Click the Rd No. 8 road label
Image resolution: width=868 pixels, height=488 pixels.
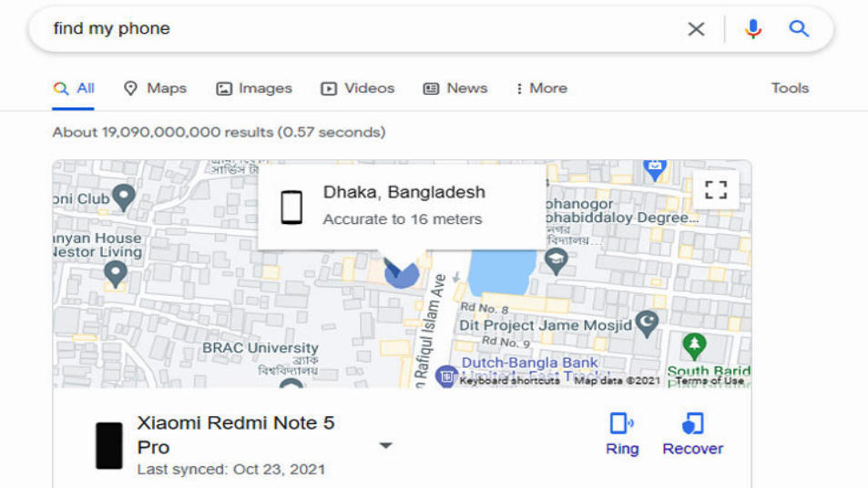(485, 308)
